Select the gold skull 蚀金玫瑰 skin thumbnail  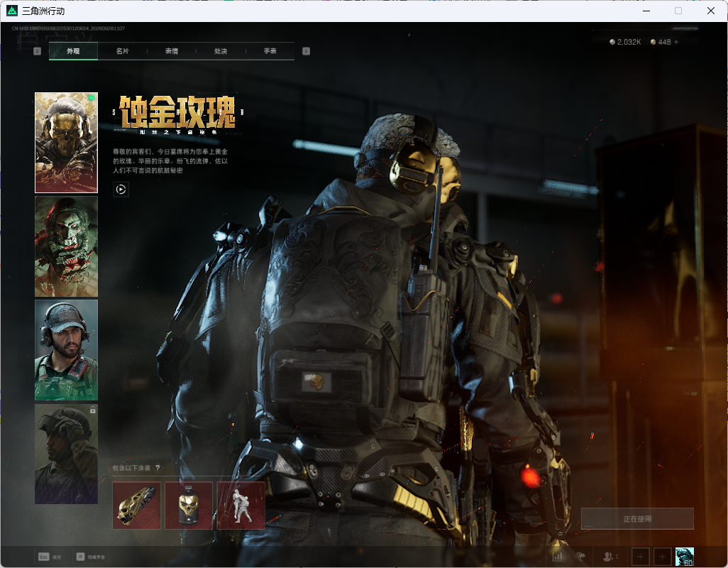tap(67, 143)
